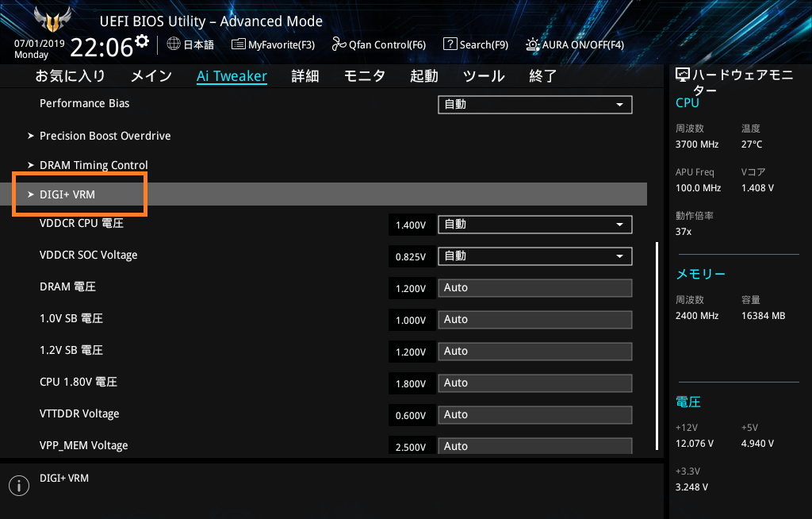Click the VDDCR SOC Voltage label
This screenshot has width=812, height=519.
(x=89, y=255)
